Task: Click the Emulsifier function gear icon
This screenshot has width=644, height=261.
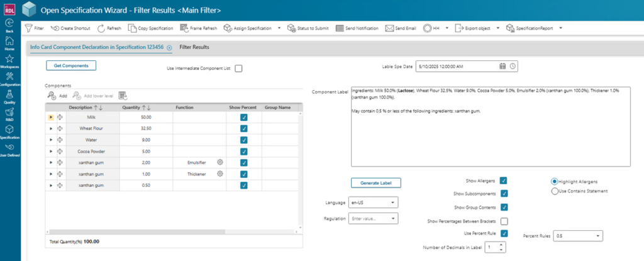Action: 220,162
